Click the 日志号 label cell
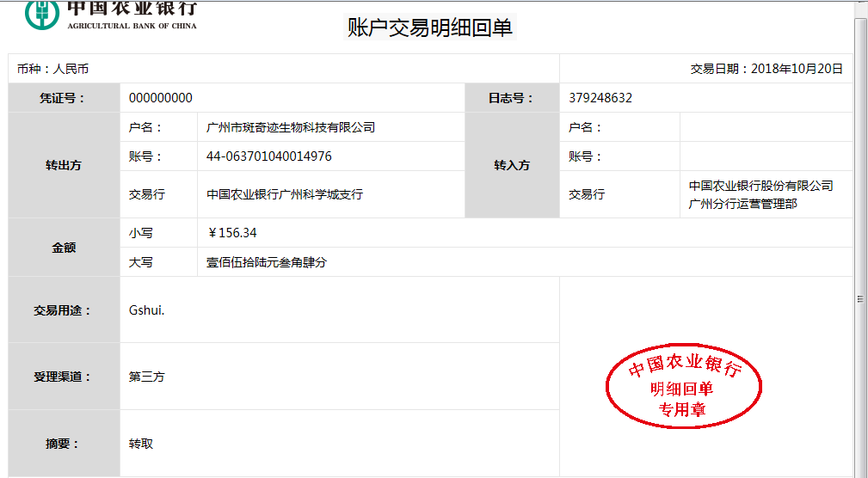Image resolution: width=868 pixels, height=478 pixels. [x=512, y=98]
